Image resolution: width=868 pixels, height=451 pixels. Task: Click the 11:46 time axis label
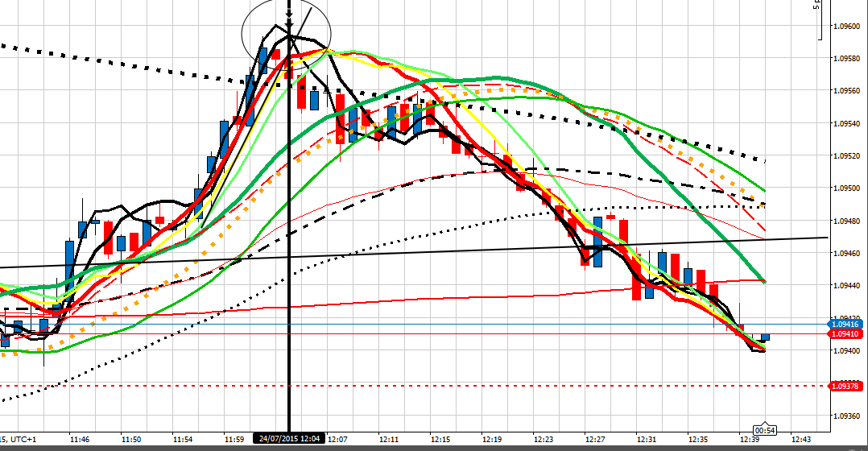pos(80,440)
